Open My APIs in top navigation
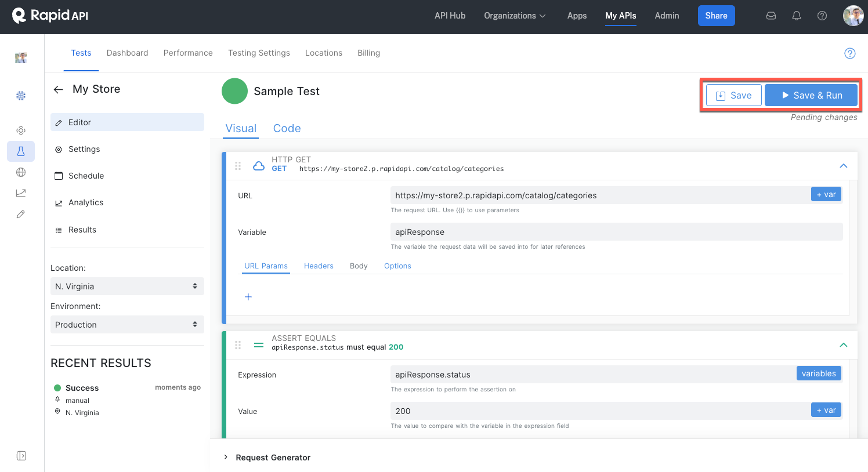Viewport: 868px width, 472px height. (x=621, y=16)
